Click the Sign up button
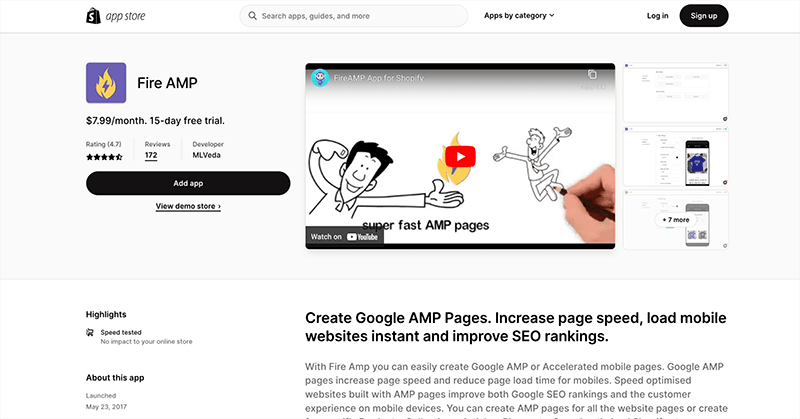 [704, 16]
